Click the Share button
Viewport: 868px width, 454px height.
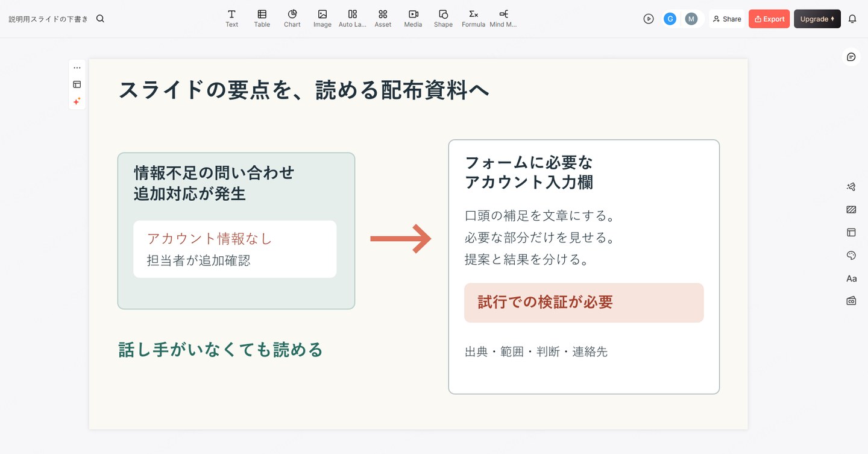(726, 19)
